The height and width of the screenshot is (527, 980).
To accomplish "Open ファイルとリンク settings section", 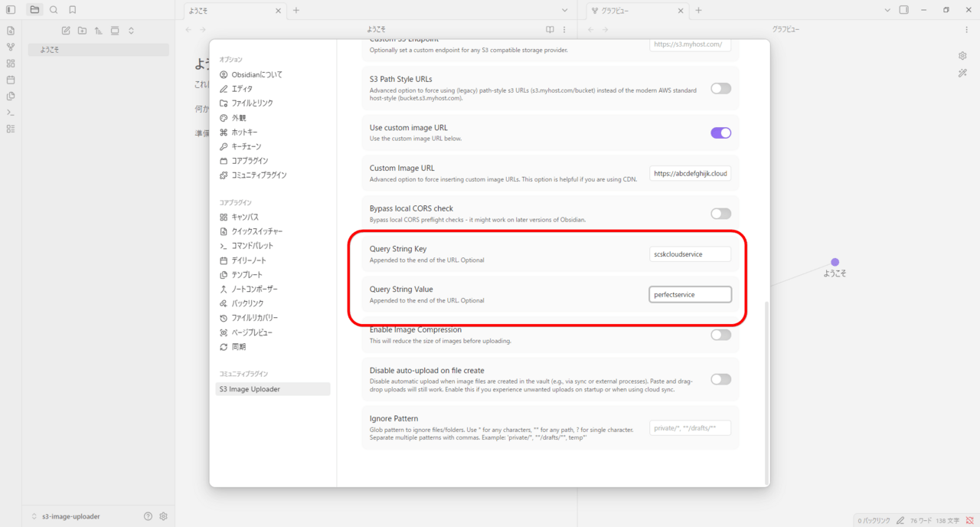I will click(273, 103).
